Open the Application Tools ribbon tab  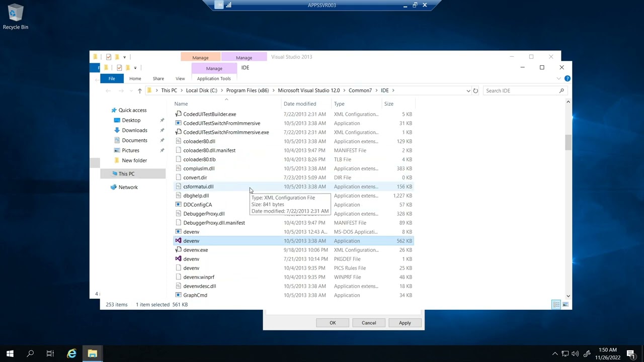click(x=214, y=78)
